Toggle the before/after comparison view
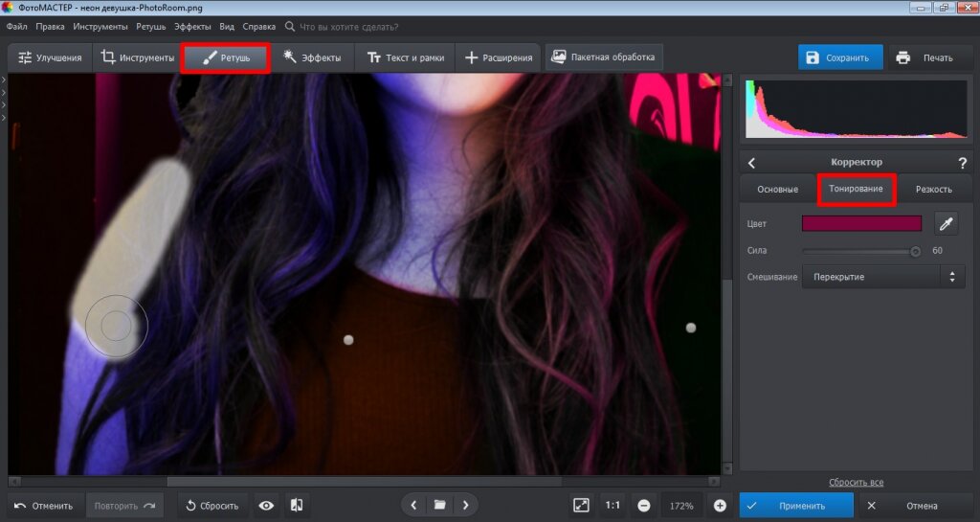The height and width of the screenshot is (522, 980). click(x=297, y=505)
